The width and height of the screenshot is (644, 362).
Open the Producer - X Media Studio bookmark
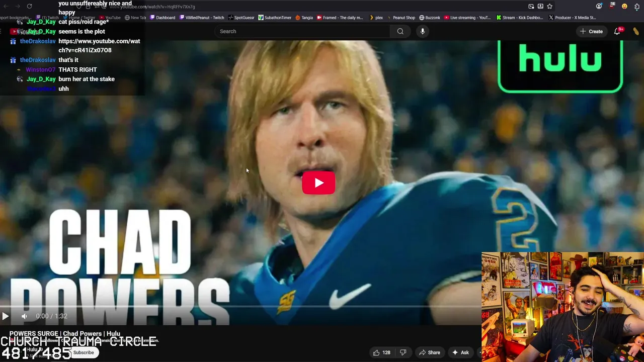pos(572,18)
